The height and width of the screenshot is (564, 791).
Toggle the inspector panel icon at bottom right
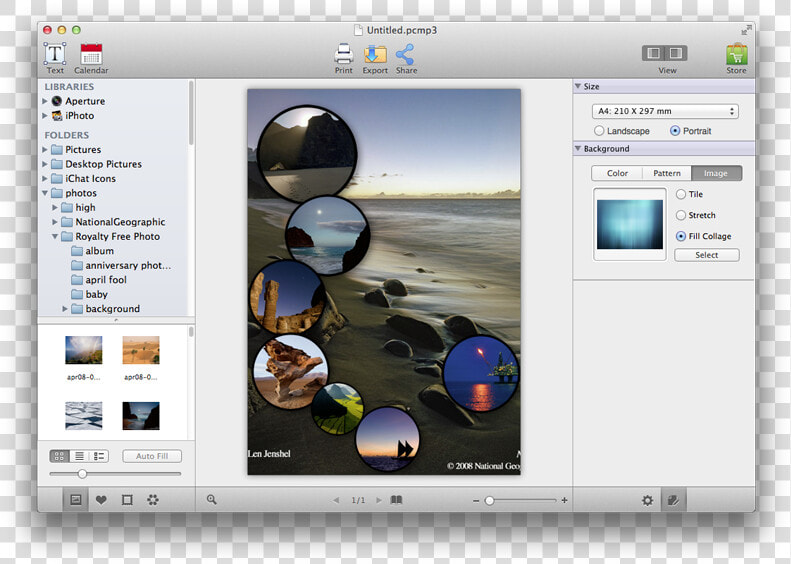tap(673, 500)
